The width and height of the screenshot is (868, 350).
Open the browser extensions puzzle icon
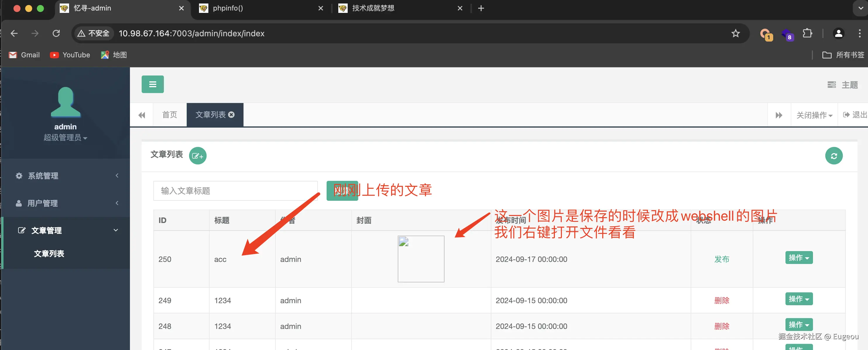[x=807, y=33]
